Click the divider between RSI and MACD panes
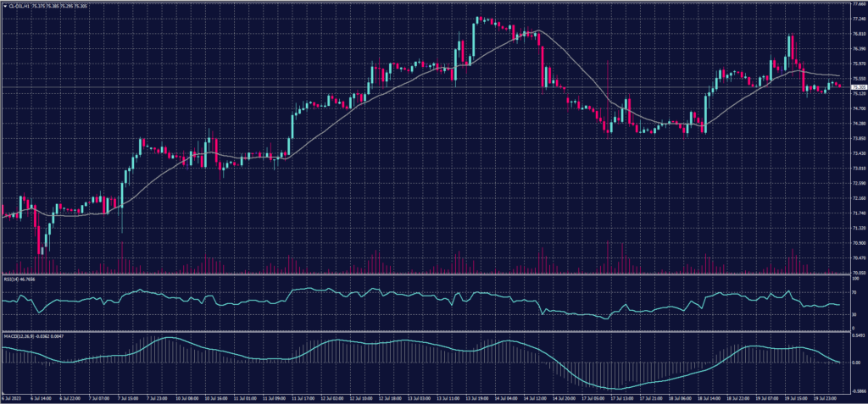Viewport: 868px width, 404px height. (424, 332)
